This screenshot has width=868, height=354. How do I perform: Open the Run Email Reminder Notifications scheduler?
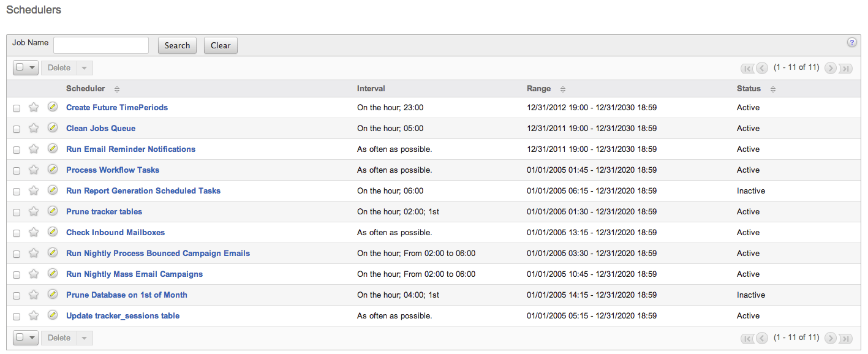[x=130, y=149]
